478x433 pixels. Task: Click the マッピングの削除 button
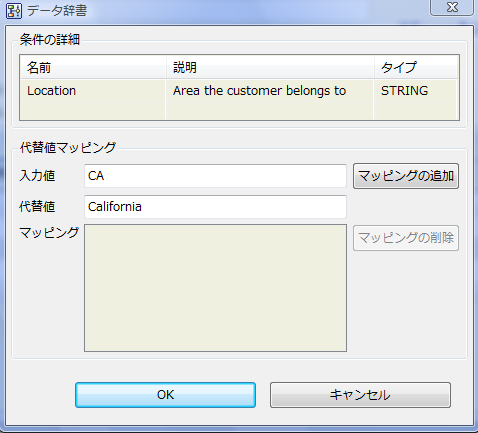pos(406,238)
